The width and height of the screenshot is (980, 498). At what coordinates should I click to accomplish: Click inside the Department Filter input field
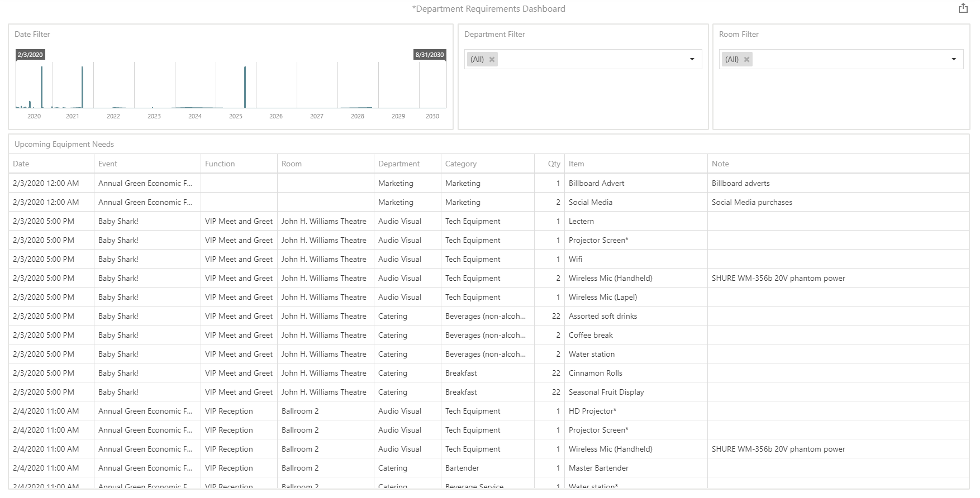[x=583, y=59]
